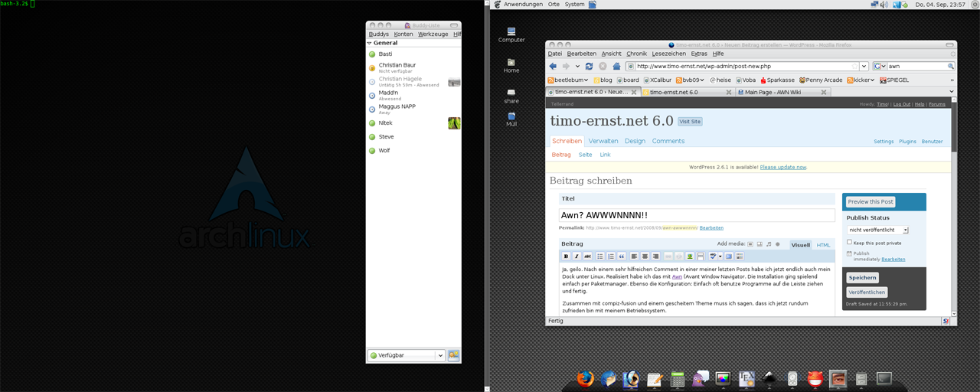980x392 pixels.
Task: Toggle the spellchecker in editor toolbar
Action: pyautogui.click(x=713, y=256)
